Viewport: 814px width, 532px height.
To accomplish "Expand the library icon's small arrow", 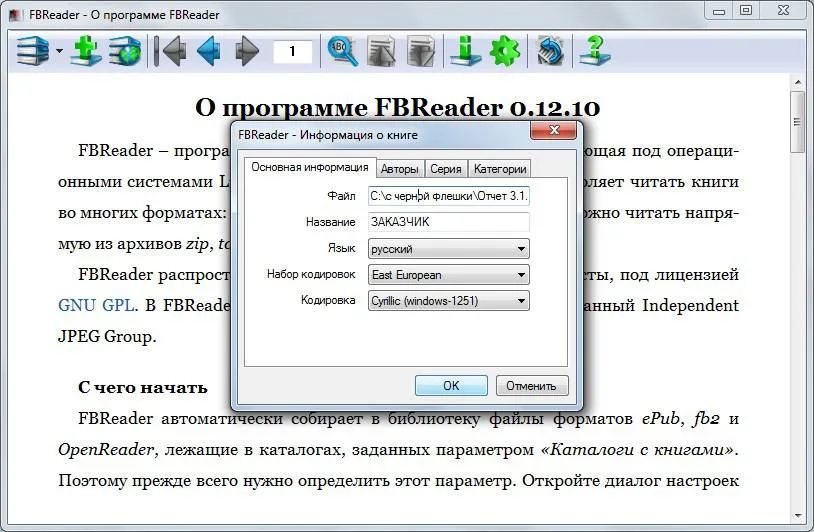I will (x=59, y=51).
